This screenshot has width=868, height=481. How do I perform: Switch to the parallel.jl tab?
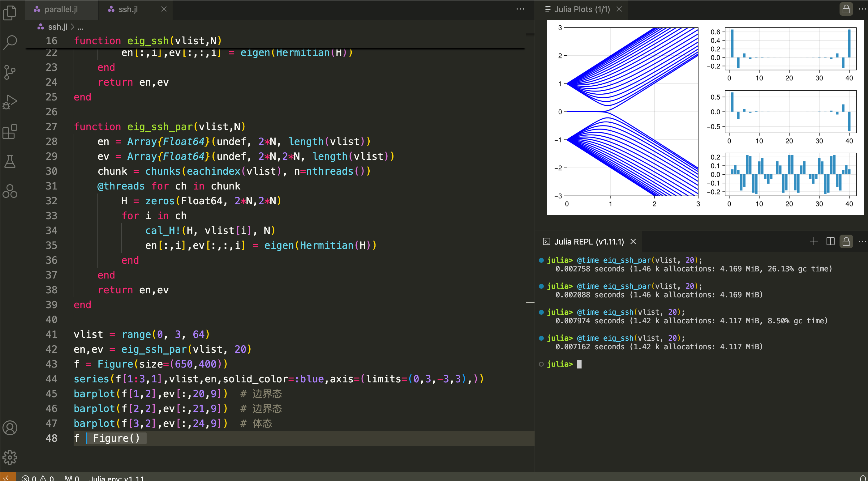pyautogui.click(x=61, y=9)
